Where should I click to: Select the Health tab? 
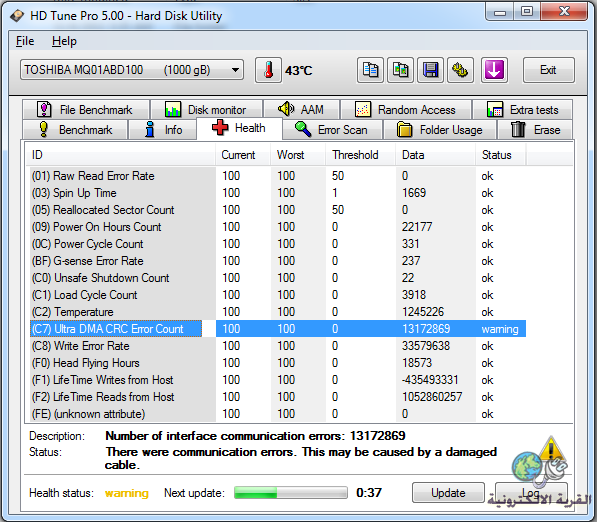[x=239, y=128]
